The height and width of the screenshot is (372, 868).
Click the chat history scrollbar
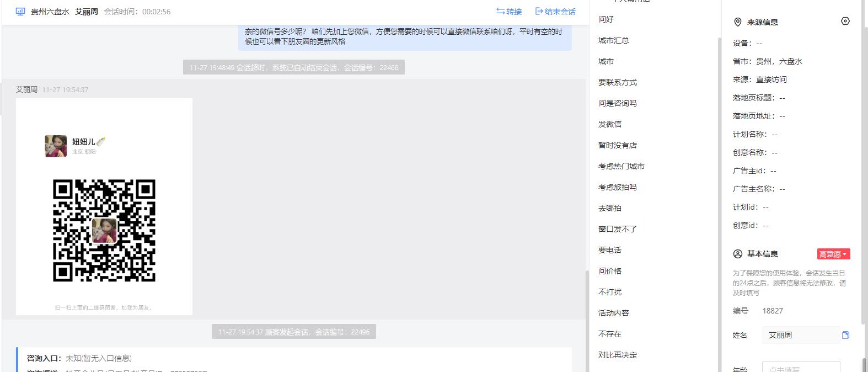coord(587,320)
